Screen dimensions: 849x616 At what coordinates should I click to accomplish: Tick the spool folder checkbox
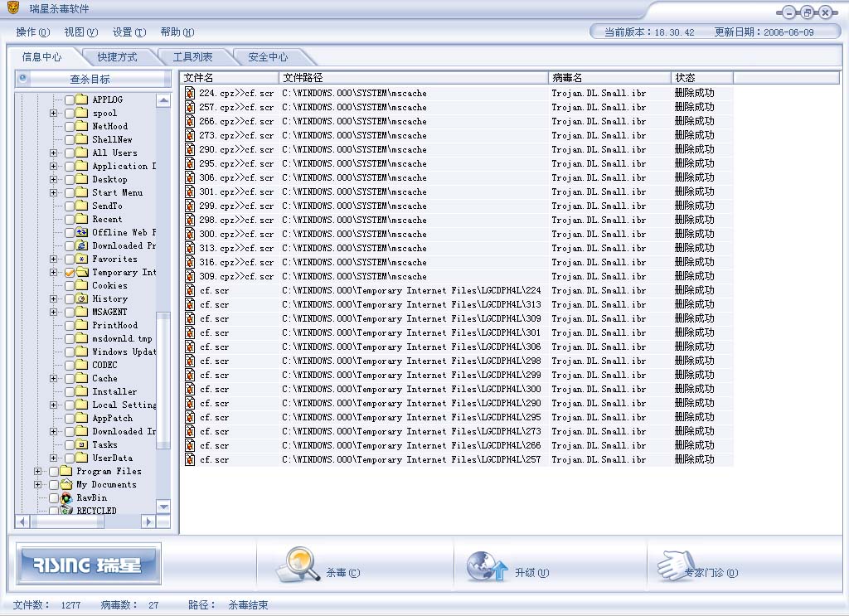coord(70,113)
